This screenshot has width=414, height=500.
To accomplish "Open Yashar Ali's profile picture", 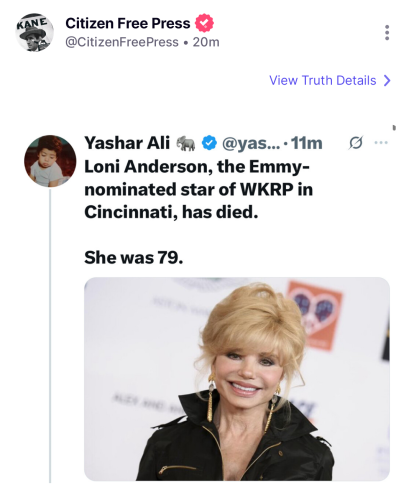I will coord(50,161).
